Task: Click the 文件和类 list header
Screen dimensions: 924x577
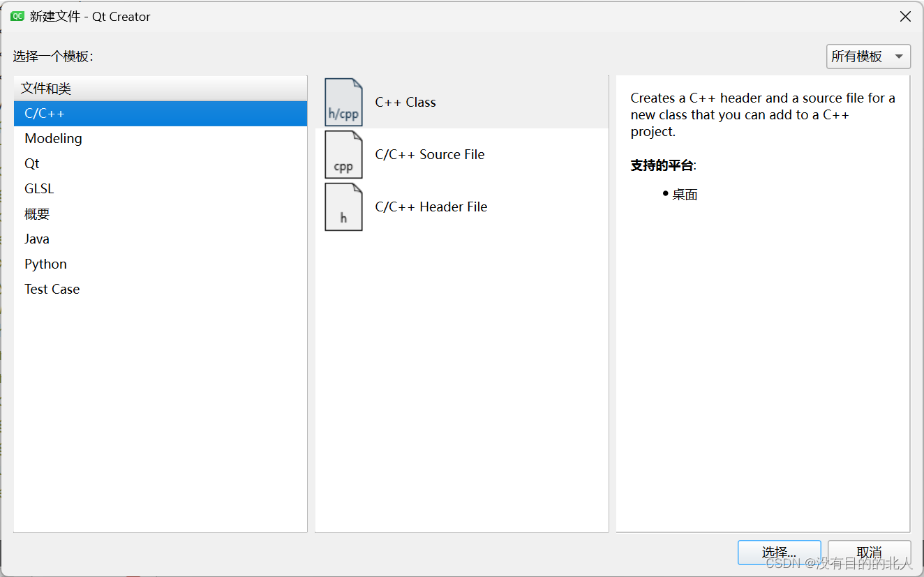Action: [x=45, y=88]
